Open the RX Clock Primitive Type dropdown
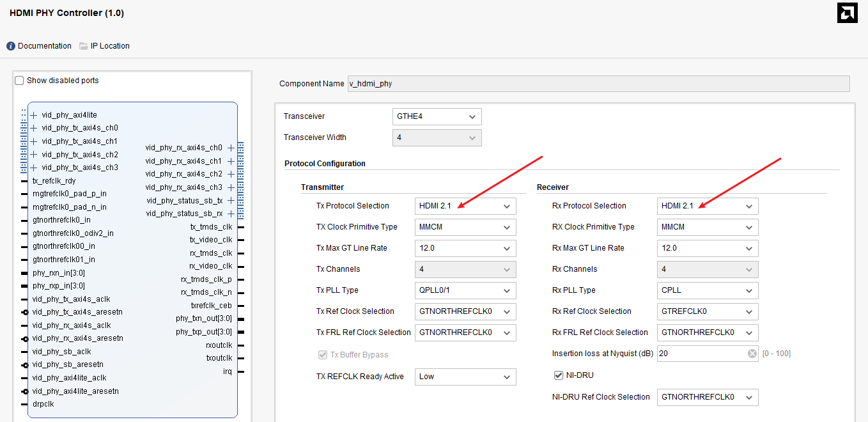 pyautogui.click(x=708, y=227)
